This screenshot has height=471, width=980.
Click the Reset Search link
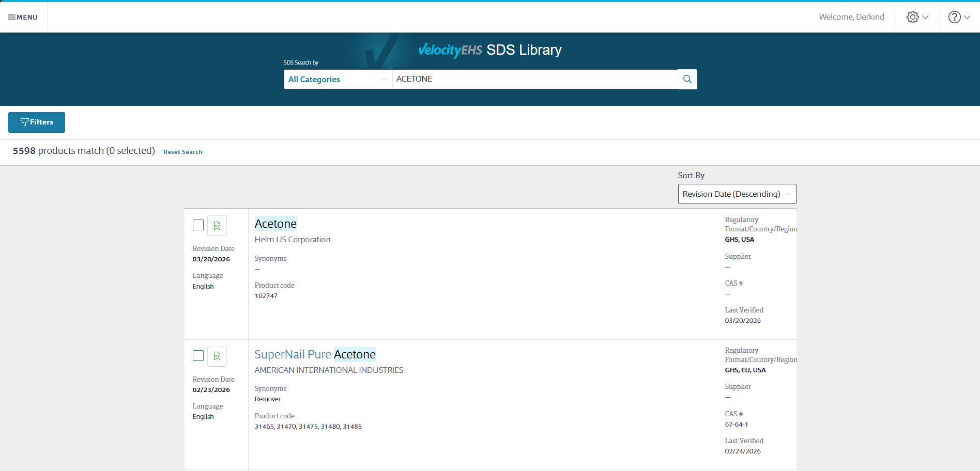point(183,152)
